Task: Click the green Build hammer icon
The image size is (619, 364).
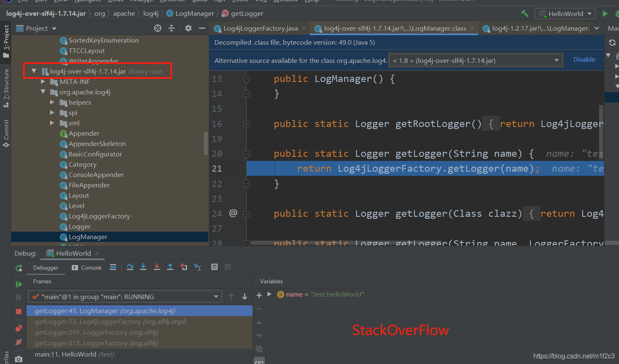Action: 525,14
